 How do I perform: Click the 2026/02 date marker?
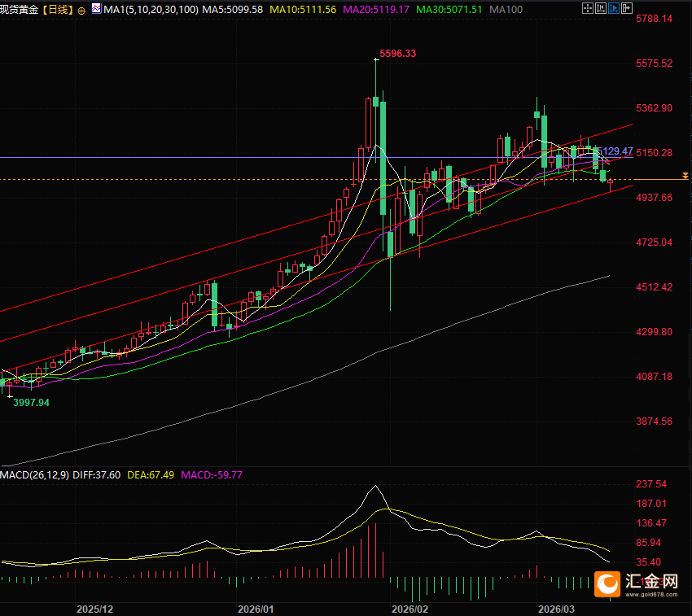410,609
